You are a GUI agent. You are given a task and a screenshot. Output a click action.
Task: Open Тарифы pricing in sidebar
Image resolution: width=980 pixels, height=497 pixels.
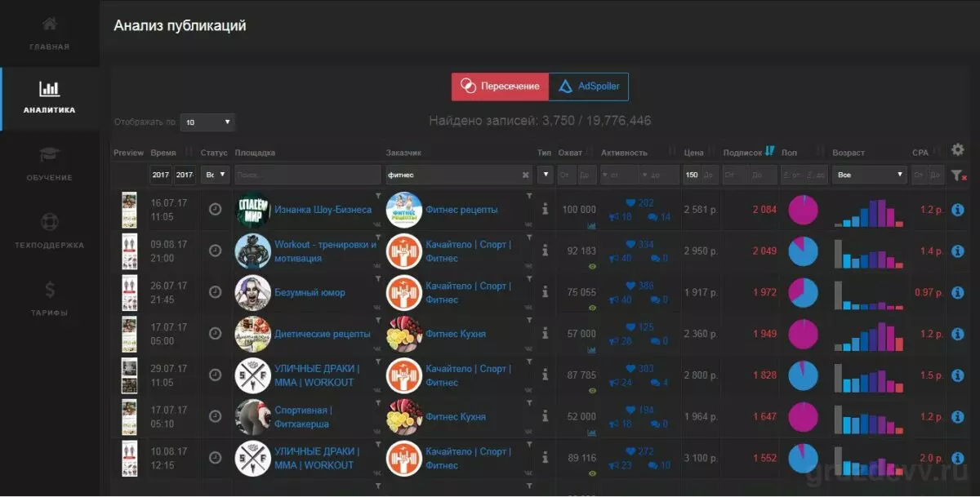click(49, 300)
